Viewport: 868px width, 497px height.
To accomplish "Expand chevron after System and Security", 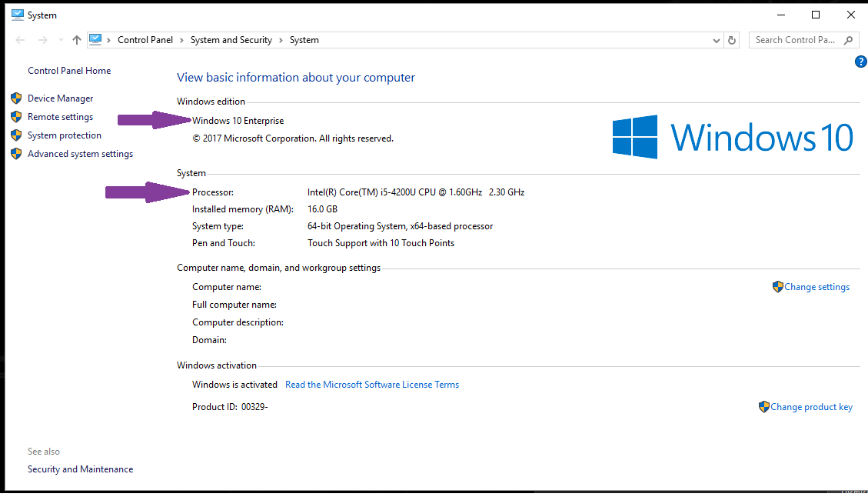I will point(281,40).
